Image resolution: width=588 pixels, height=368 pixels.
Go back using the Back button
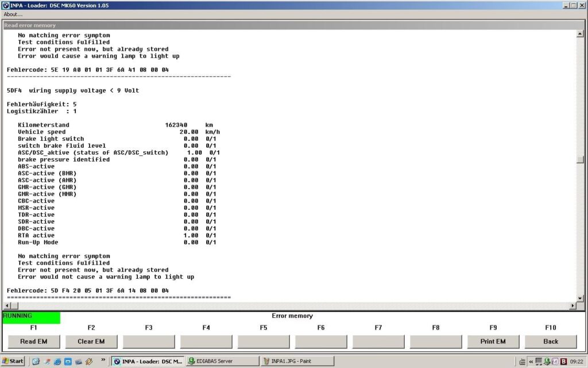(x=551, y=341)
